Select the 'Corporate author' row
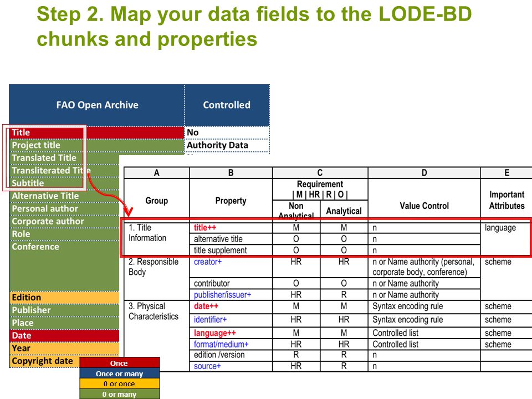Image resolution: width=532 pixels, height=399 pixels. point(64,221)
